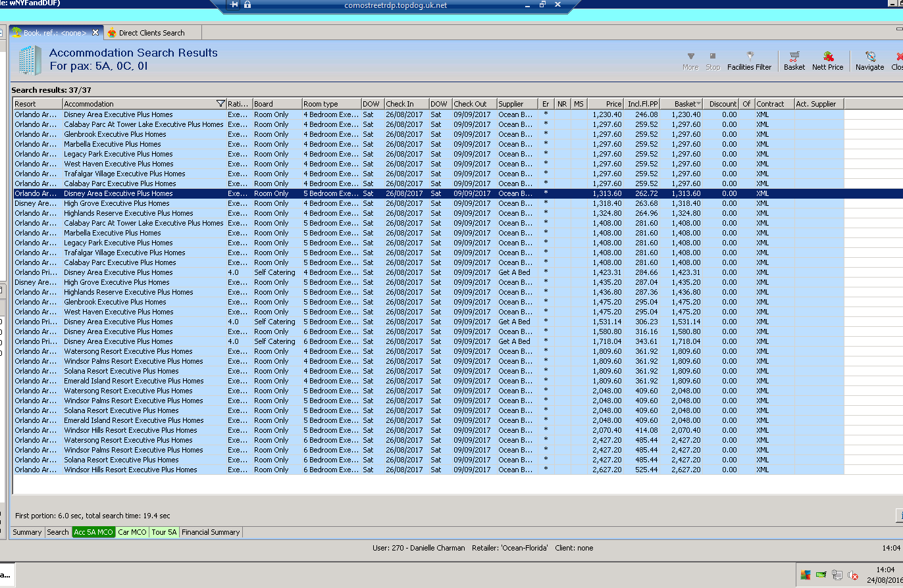Sort by the Check In column header
The width and height of the screenshot is (903, 588).
point(407,104)
